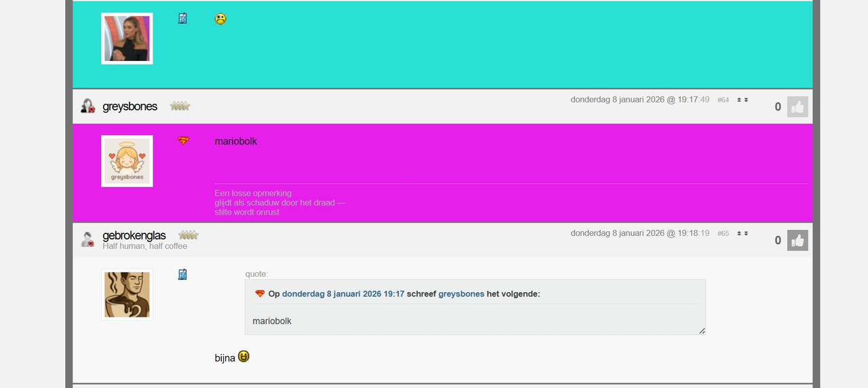868x388 pixels.
Task: Click the quote box resize handle
Action: tap(702, 331)
